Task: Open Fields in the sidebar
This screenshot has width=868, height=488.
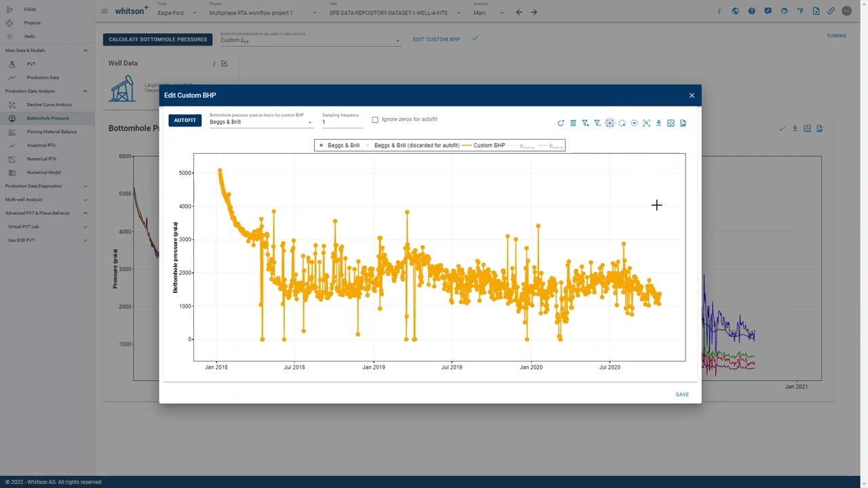Action: (x=31, y=9)
